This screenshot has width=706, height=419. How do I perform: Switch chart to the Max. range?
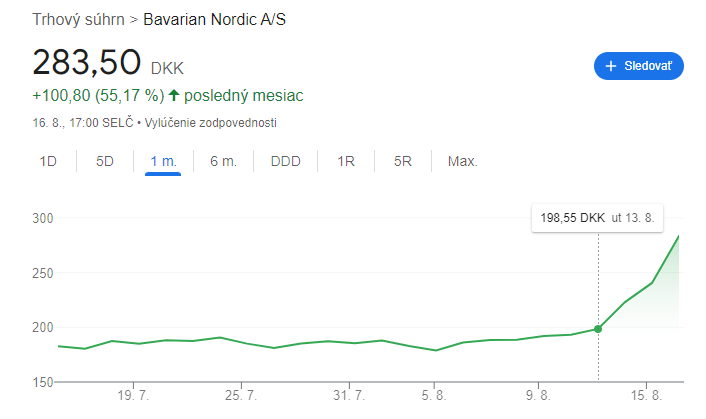coord(462,161)
